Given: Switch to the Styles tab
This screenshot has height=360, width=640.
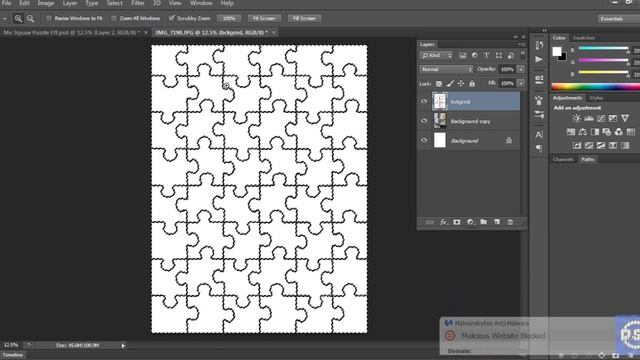Looking at the screenshot, I should [596, 98].
